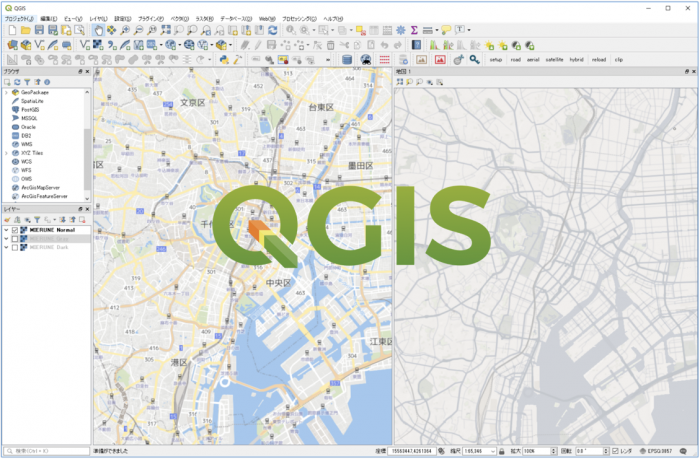700x459 pixels.
Task: Click the Zoom In magnifier tool
Action: [125, 30]
